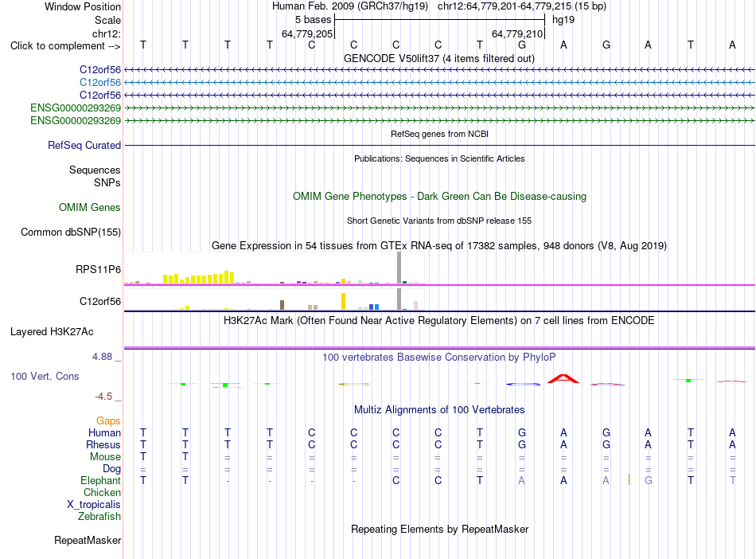Click the Chicken species row label
The image size is (756, 559).
(102, 492)
